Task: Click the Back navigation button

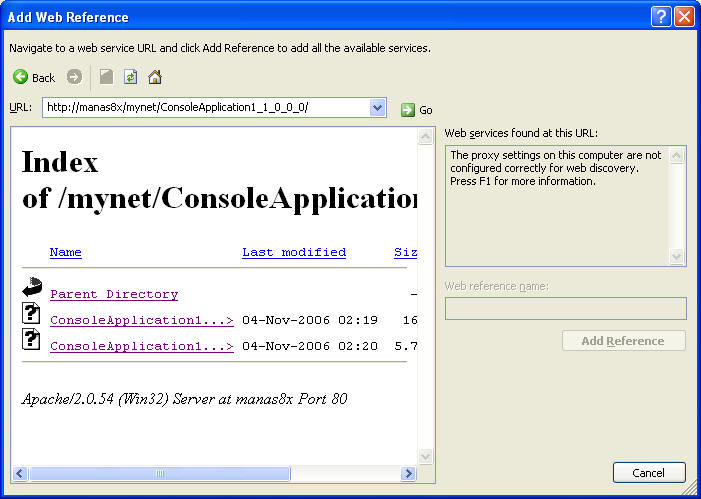Action: 34,77
